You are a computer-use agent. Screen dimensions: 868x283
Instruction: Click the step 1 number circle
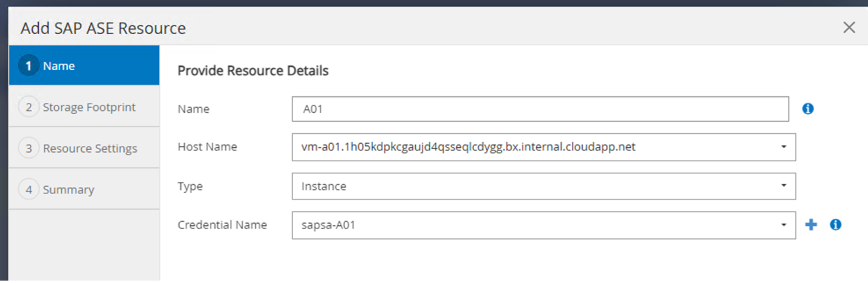pyautogui.click(x=29, y=66)
